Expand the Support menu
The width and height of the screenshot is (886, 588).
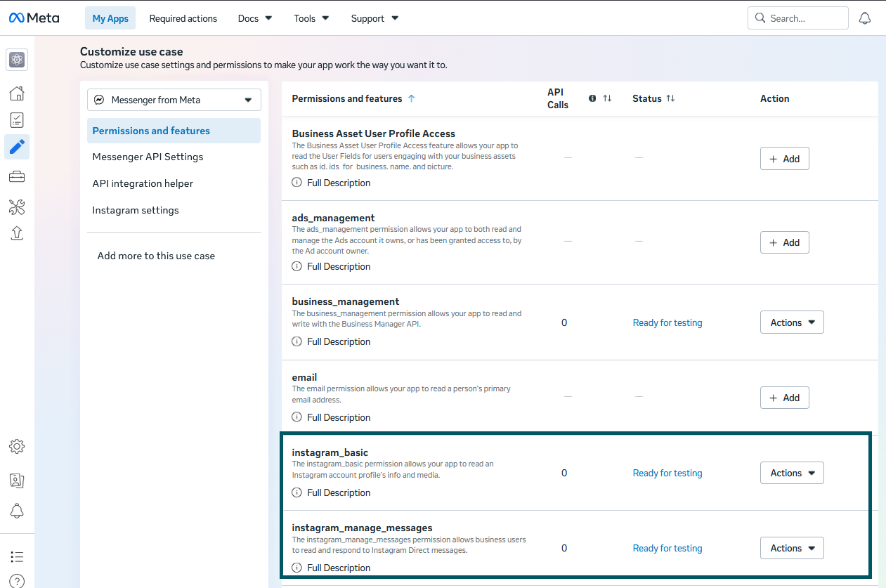pyautogui.click(x=374, y=18)
